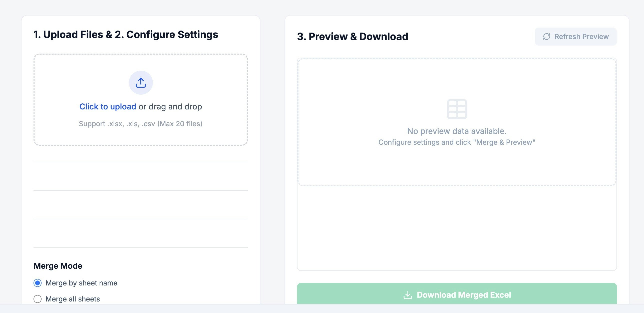Open the file picker via "Click to upload" link
Image resolution: width=644 pixels, height=313 pixels.
[x=108, y=106]
